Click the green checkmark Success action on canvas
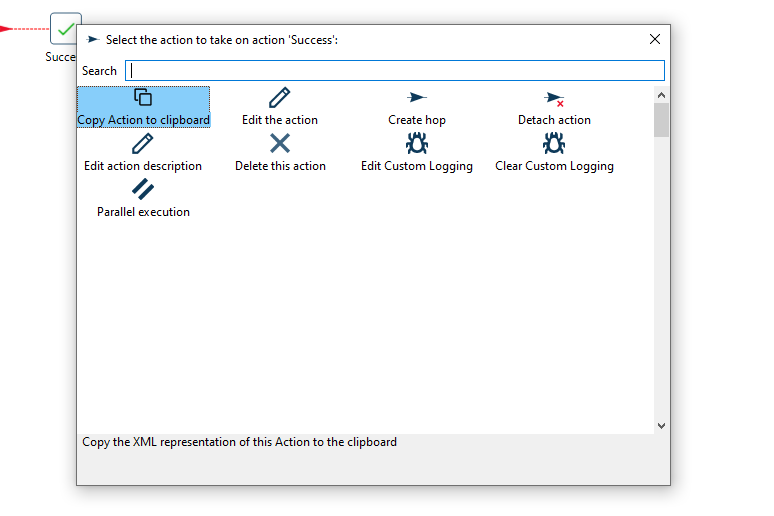This screenshot has height=516, width=774. click(x=65, y=29)
